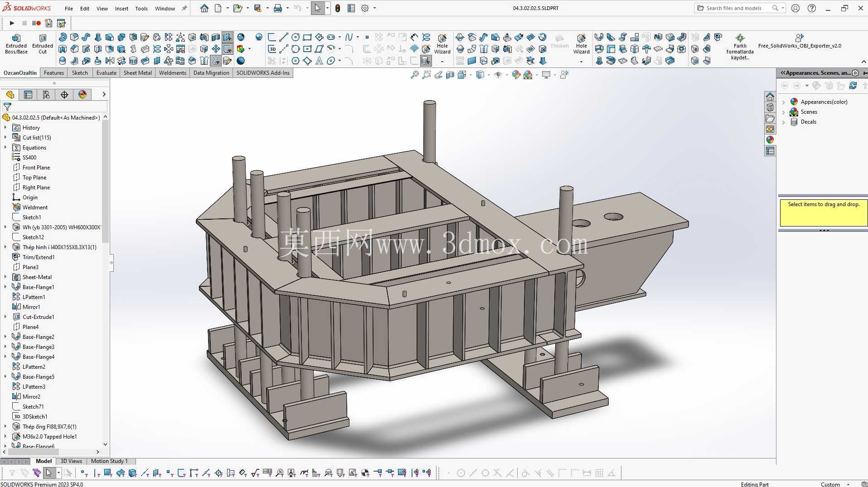Activate Zoom to Area tool
This screenshot has height=487, width=868.
click(427, 75)
